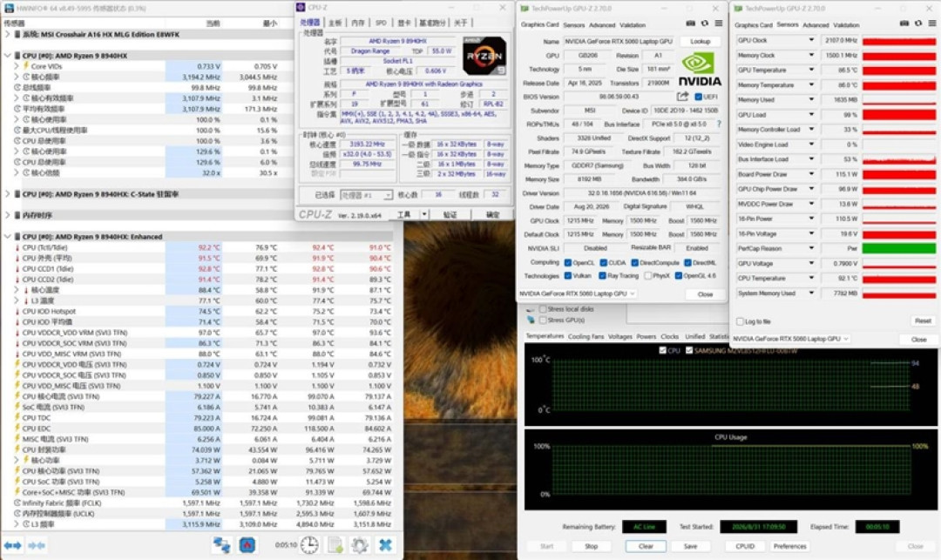Toggle UEFI checkbox in GPU-Z
The width and height of the screenshot is (941, 560).
tap(698, 97)
